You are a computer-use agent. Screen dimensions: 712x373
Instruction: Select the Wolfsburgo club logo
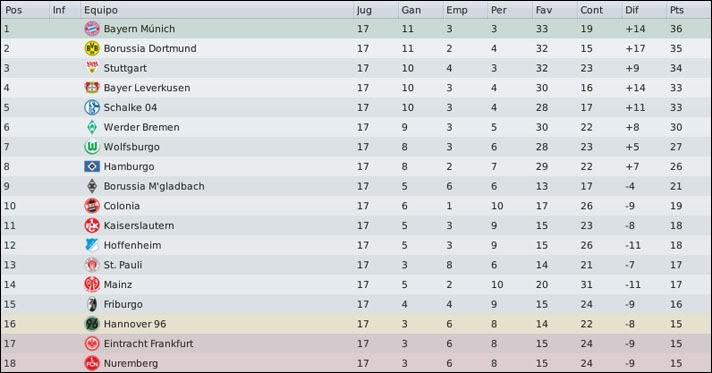pyautogui.click(x=92, y=147)
